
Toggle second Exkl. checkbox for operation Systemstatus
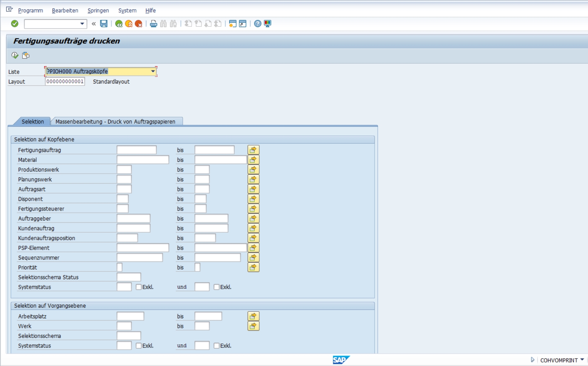[217, 346]
